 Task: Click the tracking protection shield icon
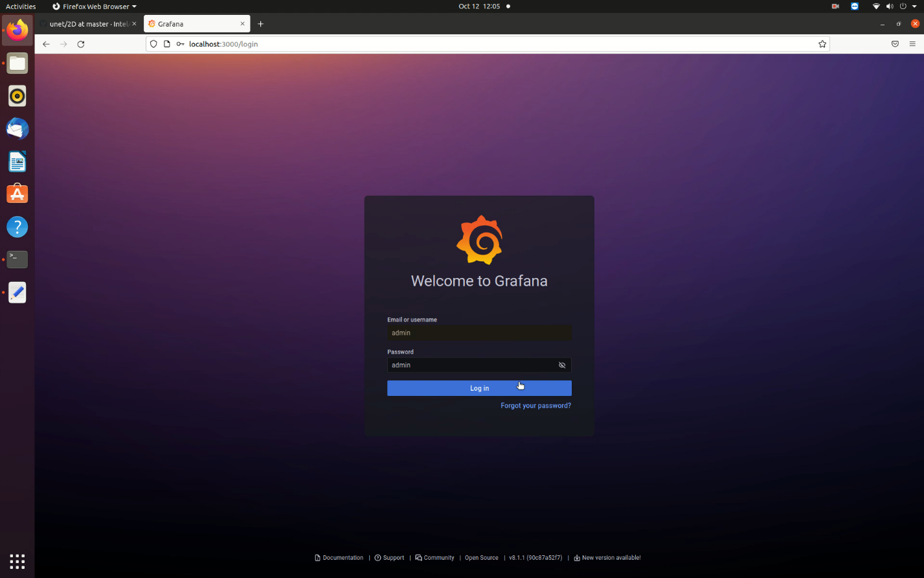[153, 44]
